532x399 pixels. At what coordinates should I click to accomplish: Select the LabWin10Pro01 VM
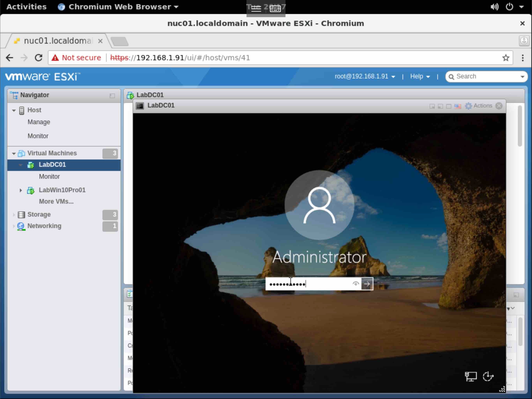tap(62, 190)
